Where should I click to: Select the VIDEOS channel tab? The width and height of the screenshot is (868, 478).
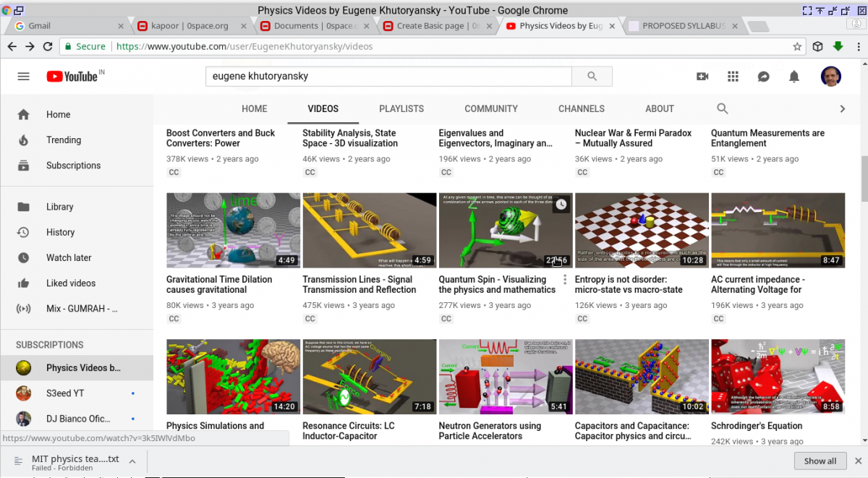(323, 108)
